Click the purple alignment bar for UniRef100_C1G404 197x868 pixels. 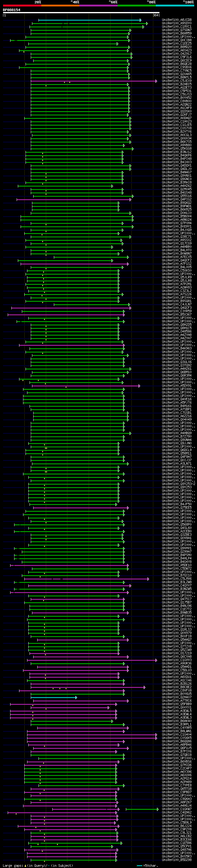[92, 735]
